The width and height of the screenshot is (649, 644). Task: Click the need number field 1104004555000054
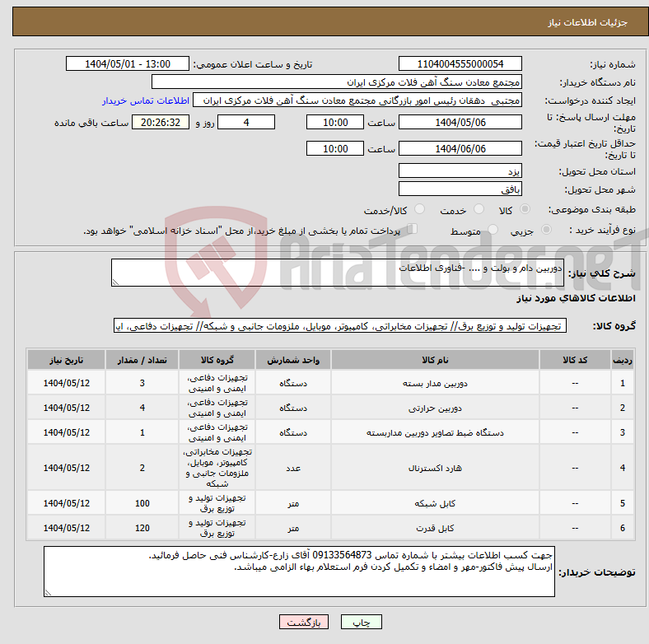(460, 64)
